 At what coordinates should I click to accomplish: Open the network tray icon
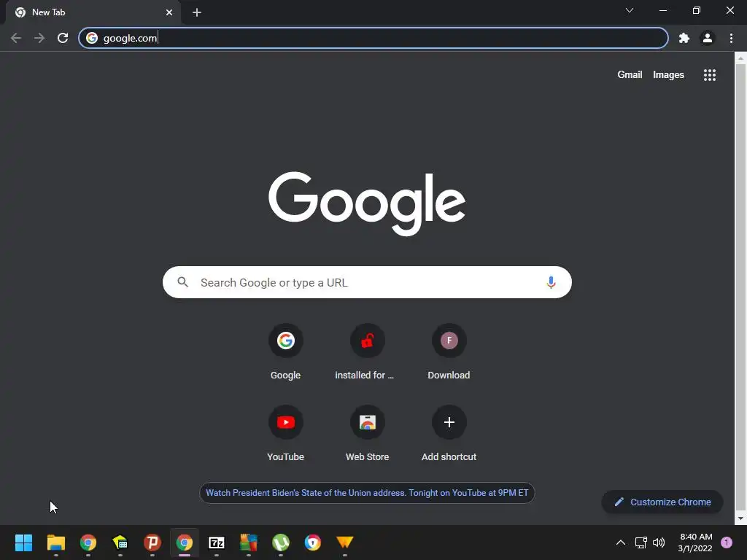(x=640, y=542)
